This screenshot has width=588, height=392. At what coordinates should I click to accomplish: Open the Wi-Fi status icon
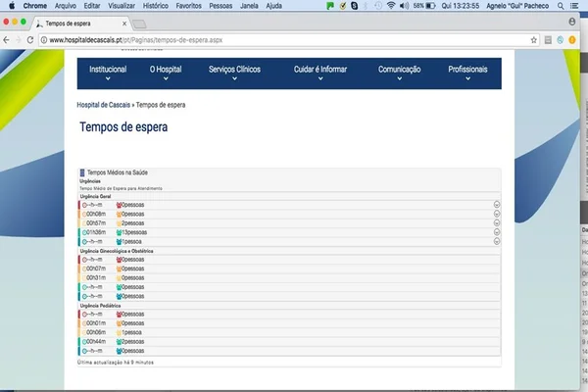click(391, 6)
